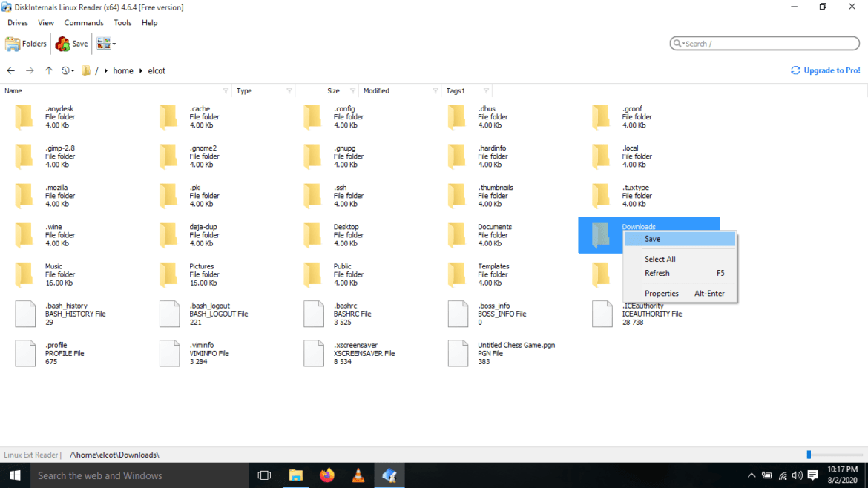Click Refresh in the context menu
Viewport: 868px width, 488px height.
[x=657, y=273]
